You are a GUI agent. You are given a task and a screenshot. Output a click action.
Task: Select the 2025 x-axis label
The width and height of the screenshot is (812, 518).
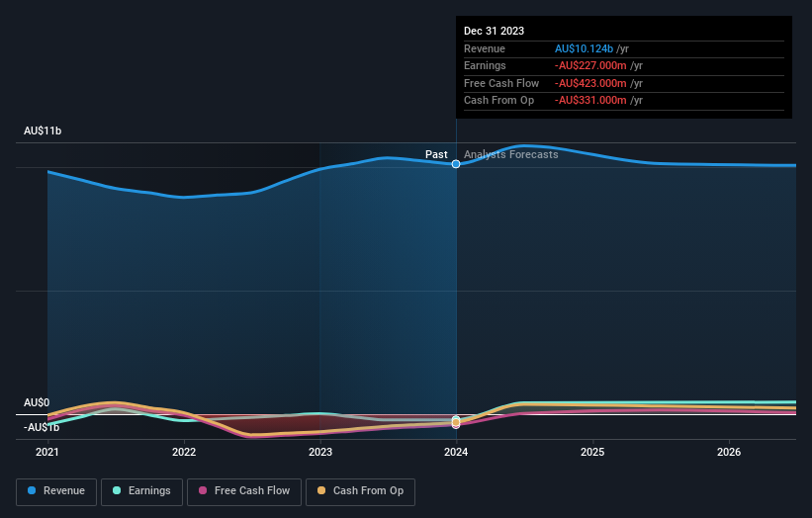pyautogui.click(x=592, y=453)
